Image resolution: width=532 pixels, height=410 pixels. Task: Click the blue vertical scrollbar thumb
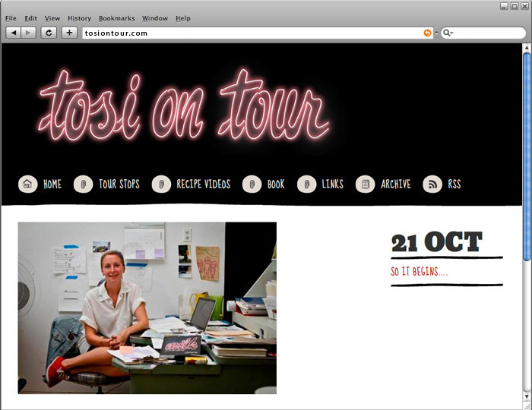click(527, 156)
